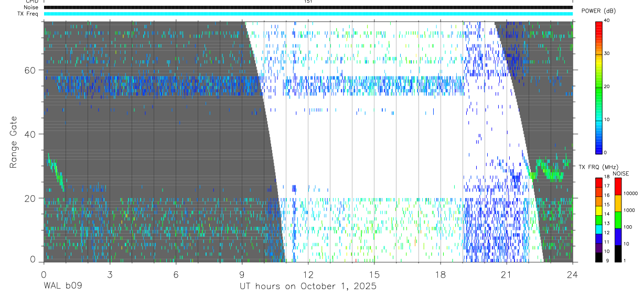Click the black Noise strip above plot
This screenshot has height=297, width=644.
[x=308, y=7]
